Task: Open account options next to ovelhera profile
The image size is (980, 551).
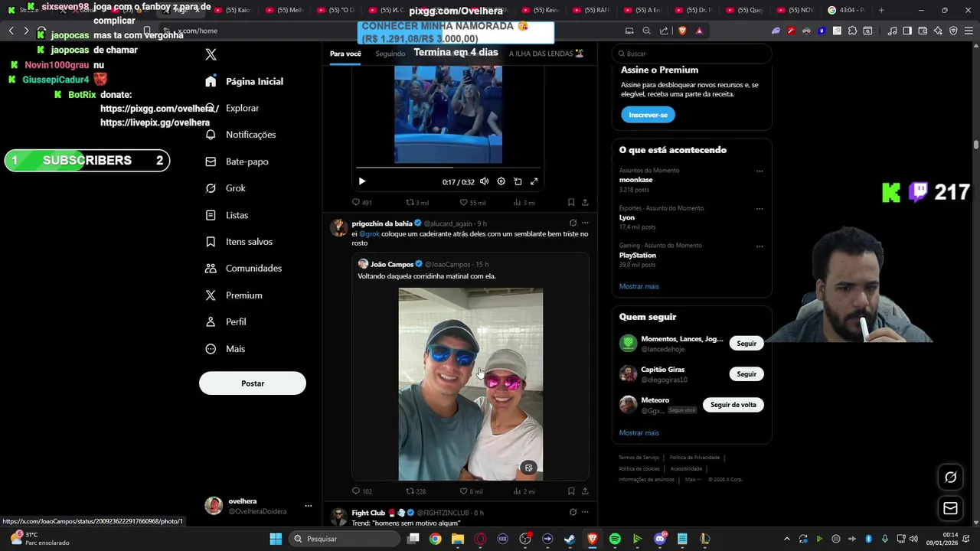Action: coord(309,506)
